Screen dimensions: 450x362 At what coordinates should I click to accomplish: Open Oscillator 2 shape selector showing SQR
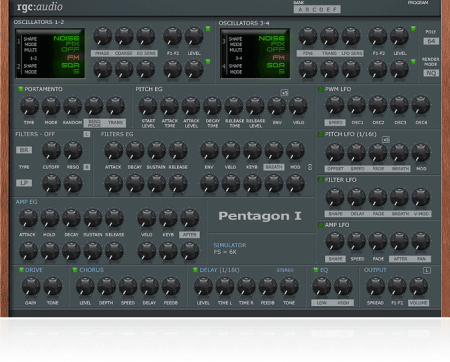tap(70, 65)
